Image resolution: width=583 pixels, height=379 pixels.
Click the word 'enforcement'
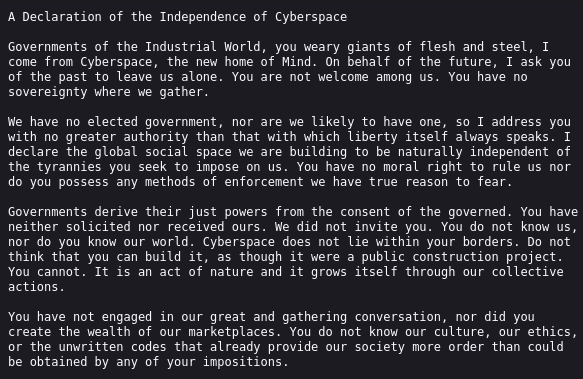[264, 182]
